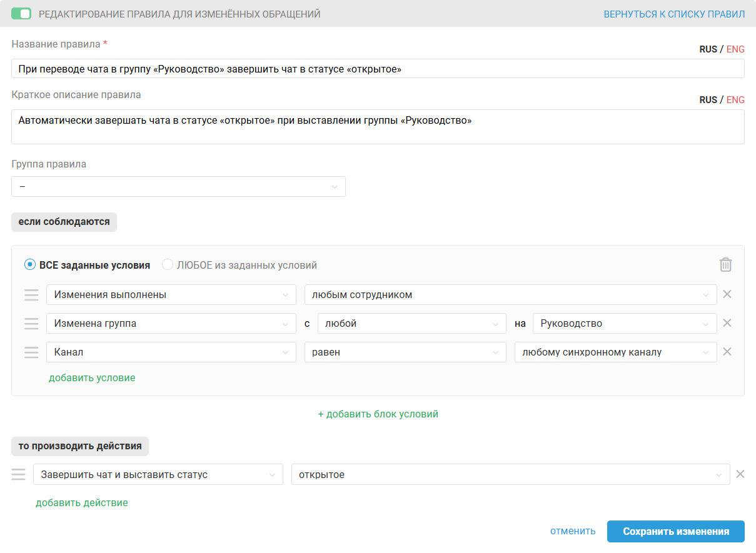Toggle the rule enabled switch
This screenshot has height=553, width=756.
point(21,14)
